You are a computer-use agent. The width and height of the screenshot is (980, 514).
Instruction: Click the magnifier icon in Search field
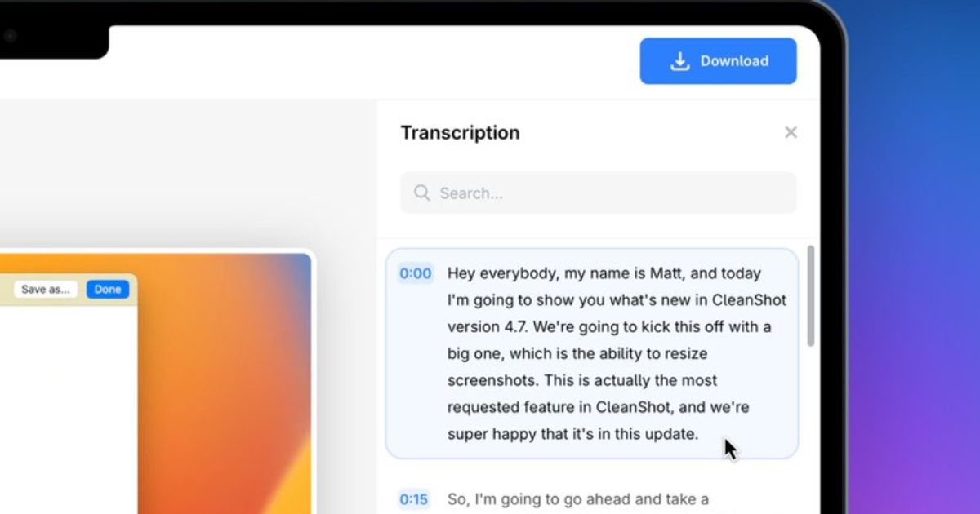tap(421, 193)
